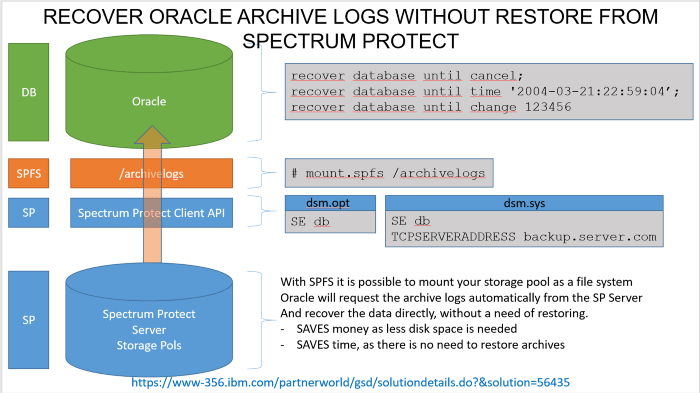Select the Spectrum Protect Server Storage Pols cylinder
Screen dimensions: 700x393
[149, 320]
